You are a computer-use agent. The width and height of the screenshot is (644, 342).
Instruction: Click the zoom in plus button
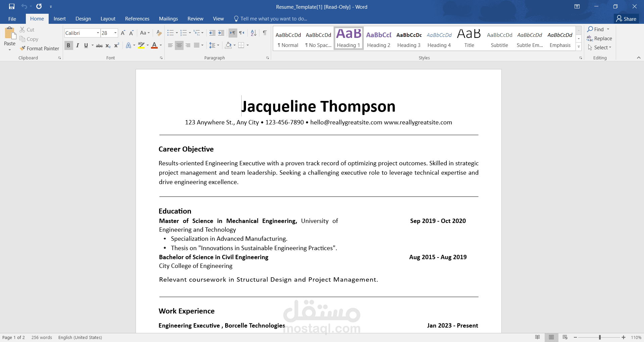coord(624,337)
